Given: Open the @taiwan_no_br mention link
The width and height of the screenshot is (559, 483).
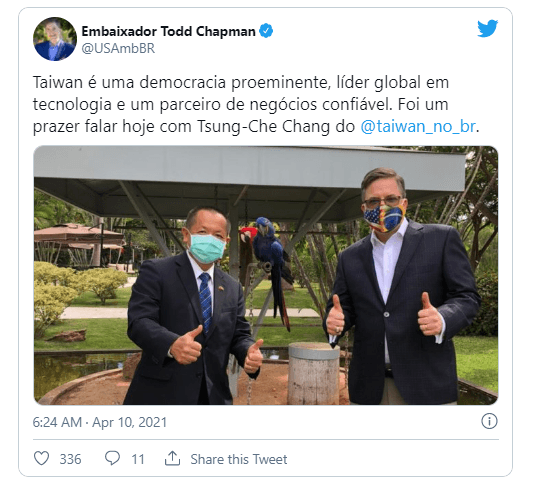Looking at the screenshot, I should (418, 127).
